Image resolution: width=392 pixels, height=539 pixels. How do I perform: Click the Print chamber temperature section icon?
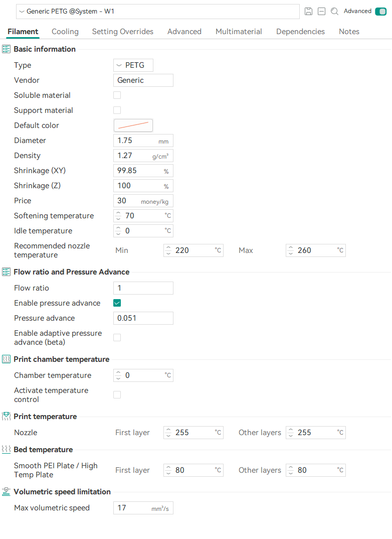pyautogui.click(x=7, y=359)
